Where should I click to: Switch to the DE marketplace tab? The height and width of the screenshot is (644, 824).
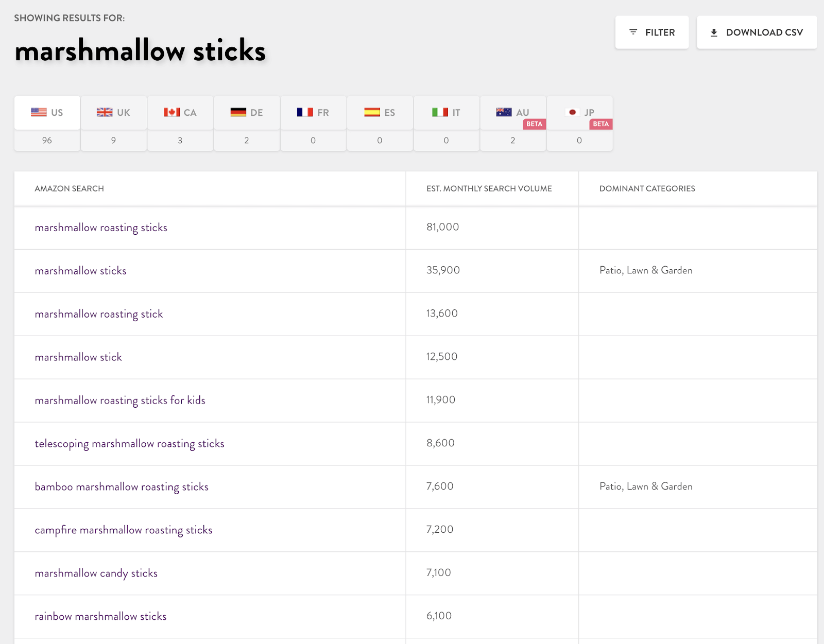point(247,113)
